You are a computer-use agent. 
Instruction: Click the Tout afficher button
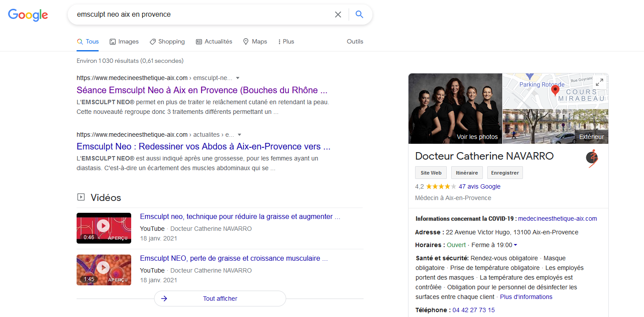[220, 299]
